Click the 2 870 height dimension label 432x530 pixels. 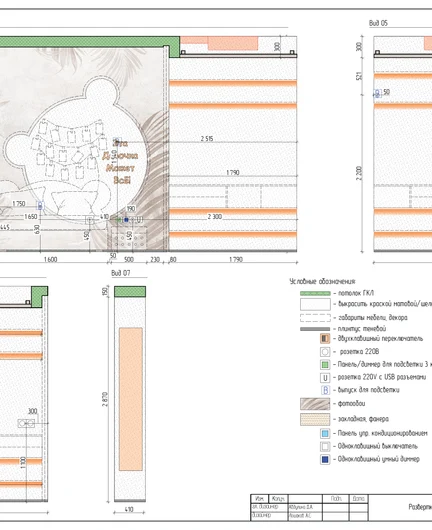click(x=105, y=399)
